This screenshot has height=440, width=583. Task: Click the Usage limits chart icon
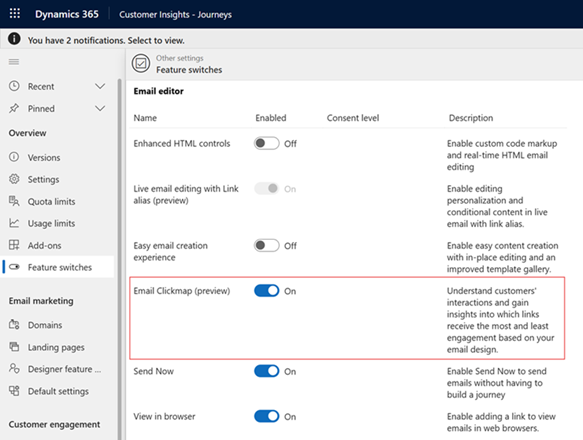coord(14,223)
